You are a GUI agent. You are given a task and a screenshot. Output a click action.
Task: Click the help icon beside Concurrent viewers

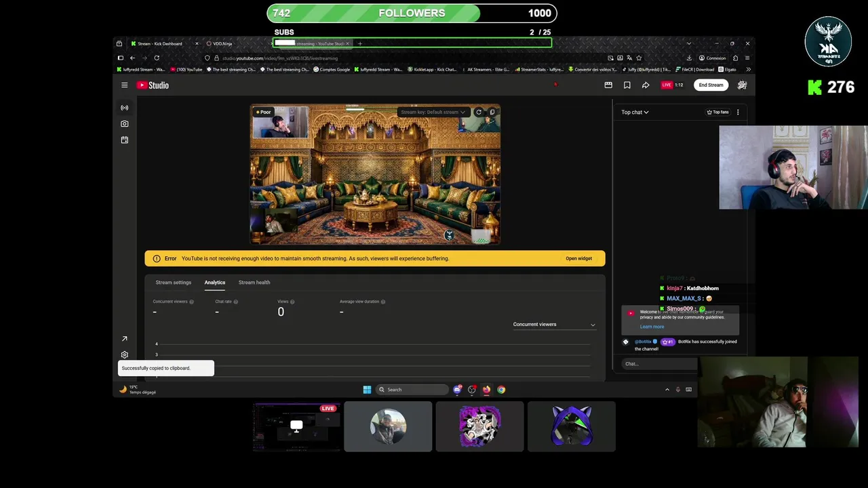click(192, 302)
